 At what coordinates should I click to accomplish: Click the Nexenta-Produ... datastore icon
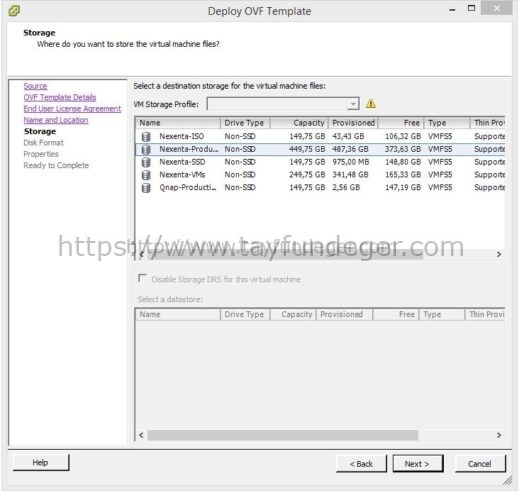(x=146, y=149)
